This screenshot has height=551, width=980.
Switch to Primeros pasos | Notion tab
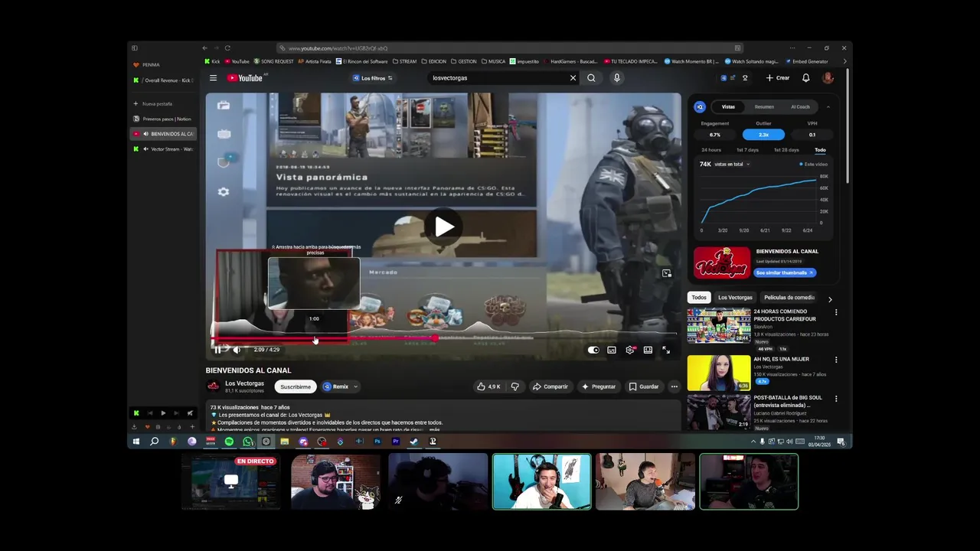pos(163,119)
